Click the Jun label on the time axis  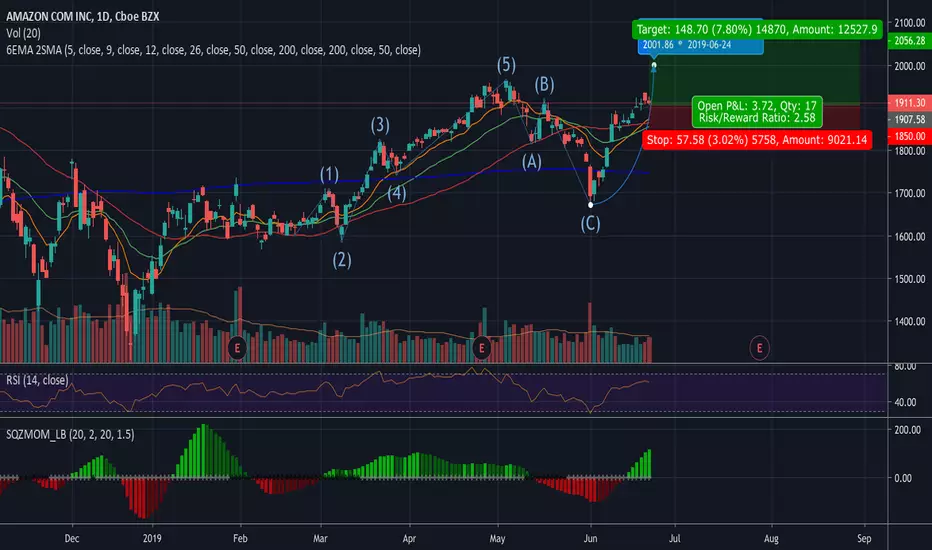click(590, 539)
